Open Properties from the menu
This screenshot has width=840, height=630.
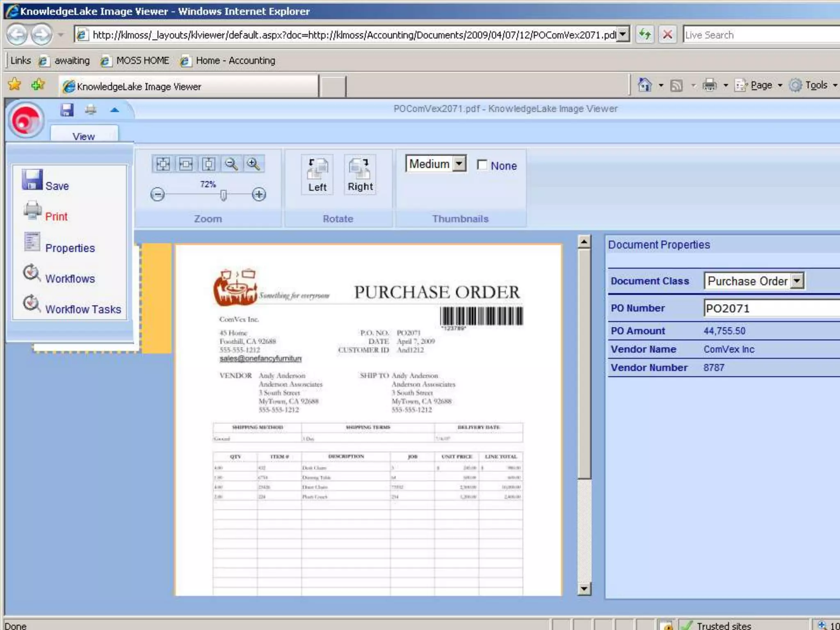point(70,248)
